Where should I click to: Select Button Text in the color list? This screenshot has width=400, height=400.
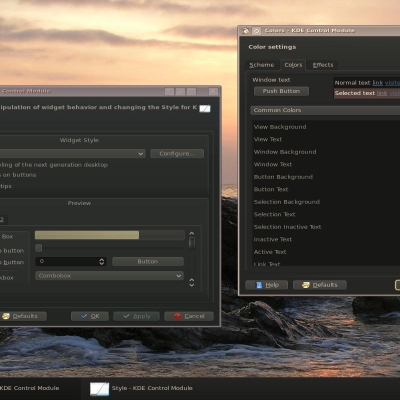271,189
